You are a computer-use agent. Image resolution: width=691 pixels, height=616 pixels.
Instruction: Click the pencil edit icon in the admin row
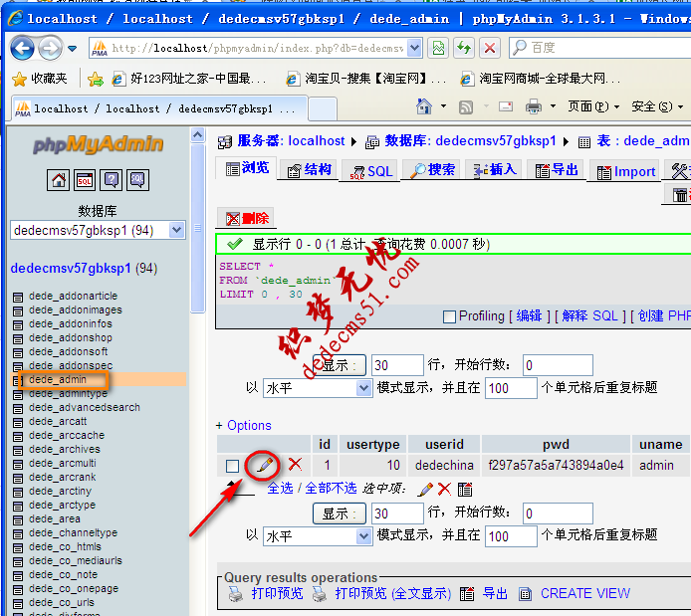point(263,464)
